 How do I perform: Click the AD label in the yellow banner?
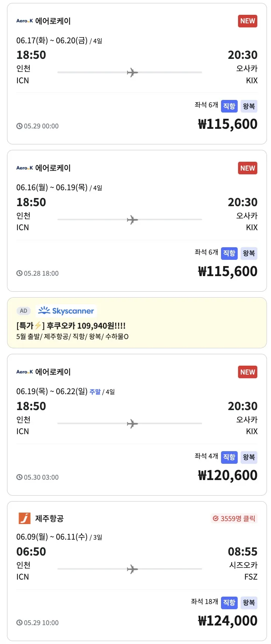(24, 311)
